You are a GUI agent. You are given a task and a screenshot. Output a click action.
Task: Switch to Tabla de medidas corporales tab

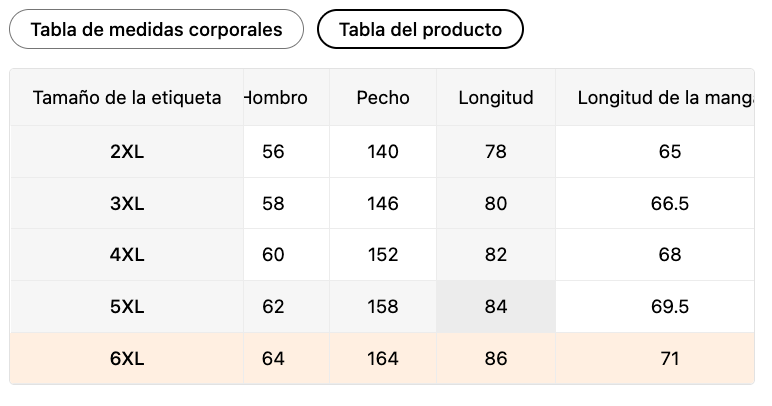[156, 30]
